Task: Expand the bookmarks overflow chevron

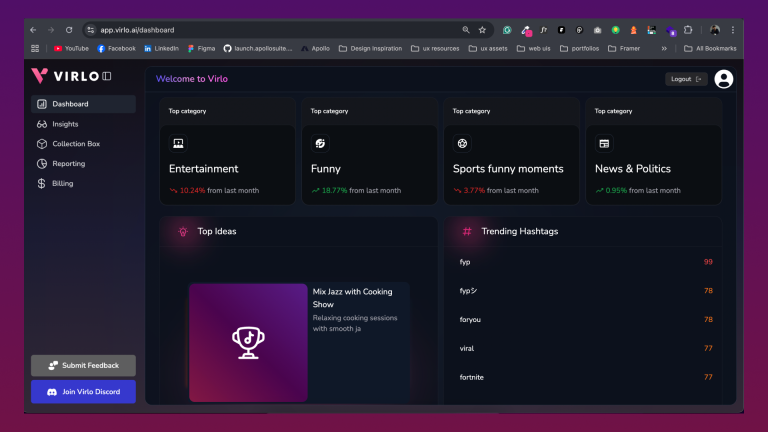Action: (664, 48)
